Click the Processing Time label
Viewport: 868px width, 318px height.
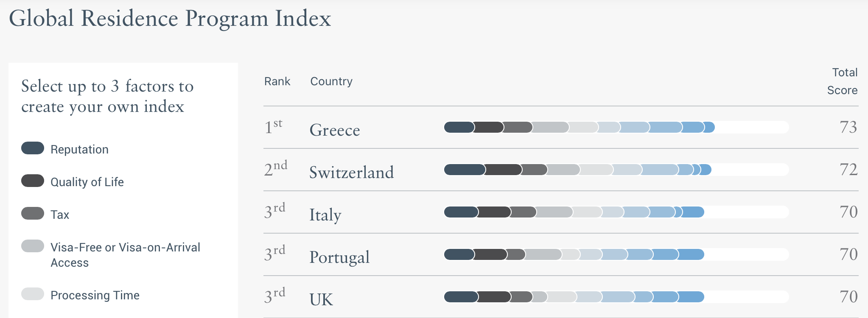(x=95, y=295)
